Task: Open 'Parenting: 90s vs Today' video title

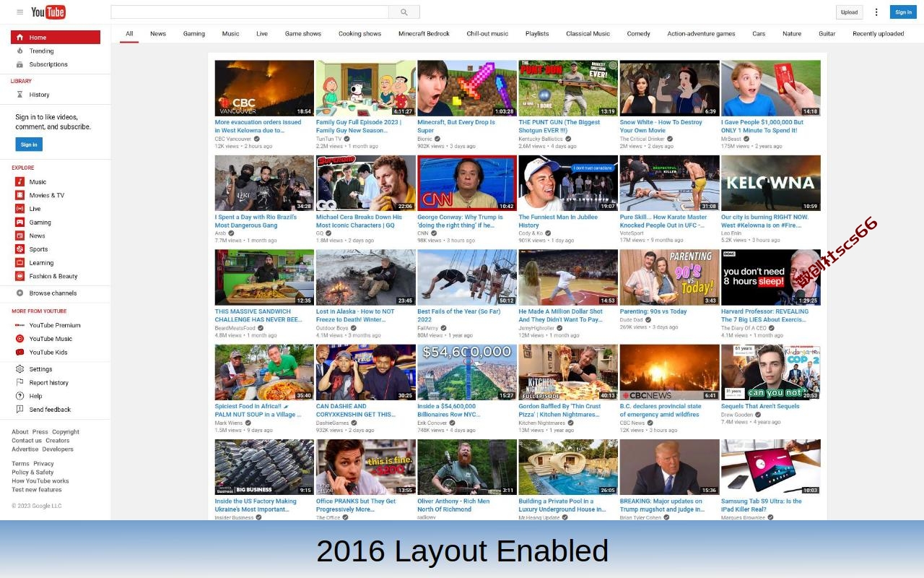Action: click(x=653, y=311)
